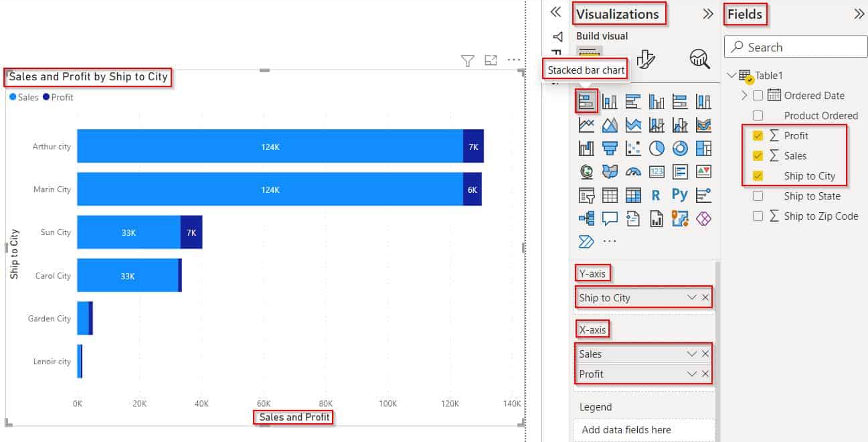
Task: Choose the Gauge visual
Action: (x=633, y=171)
